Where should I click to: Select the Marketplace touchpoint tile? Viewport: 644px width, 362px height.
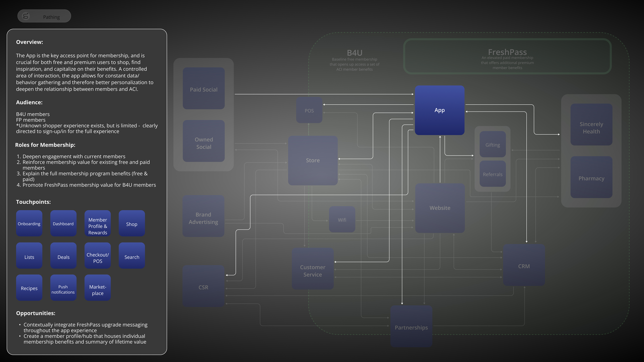97,288
